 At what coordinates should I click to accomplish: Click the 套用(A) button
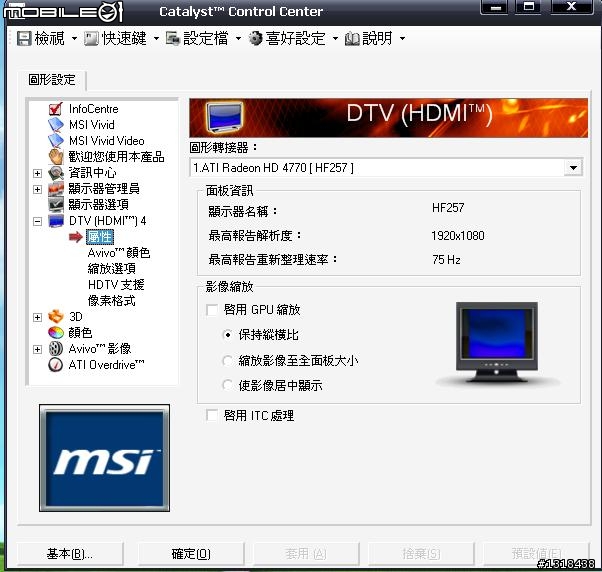coord(306,554)
